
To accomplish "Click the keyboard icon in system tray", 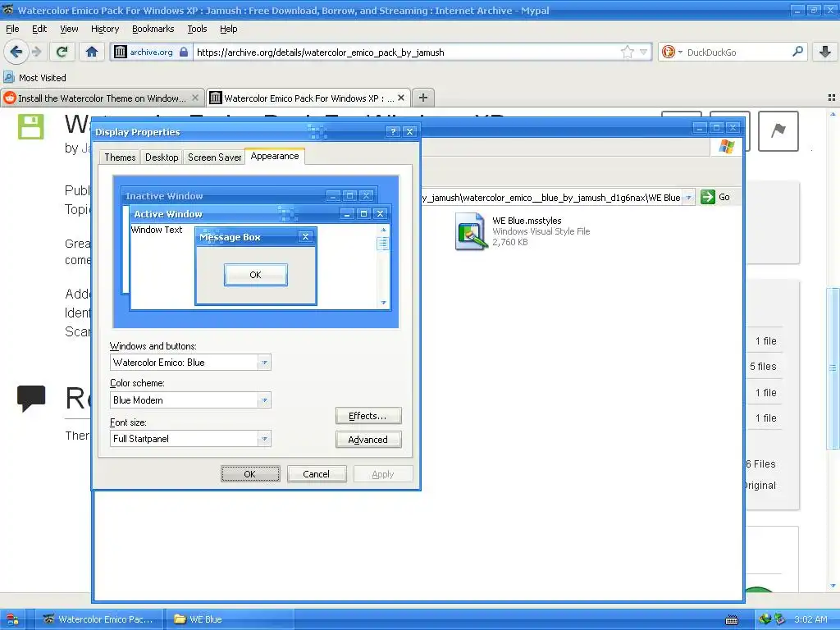I will [x=731, y=620].
